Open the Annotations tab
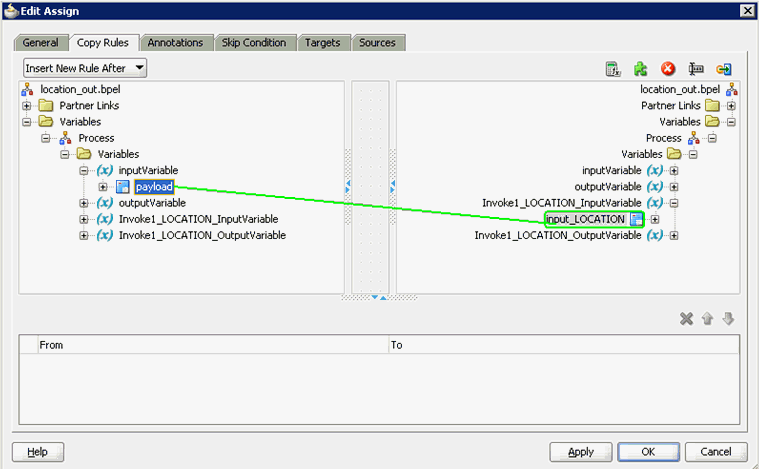The image size is (759, 469). coord(175,43)
